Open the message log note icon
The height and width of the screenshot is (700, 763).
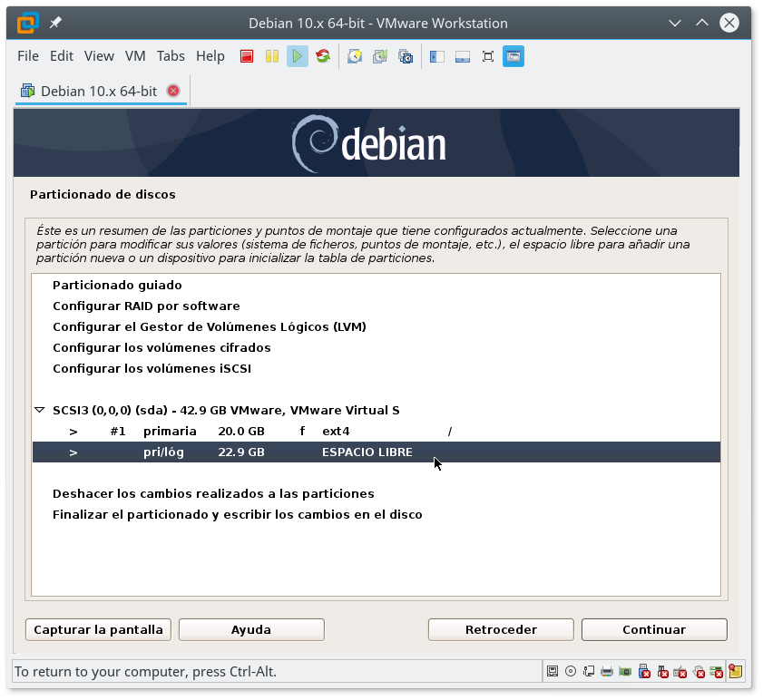(735, 672)
